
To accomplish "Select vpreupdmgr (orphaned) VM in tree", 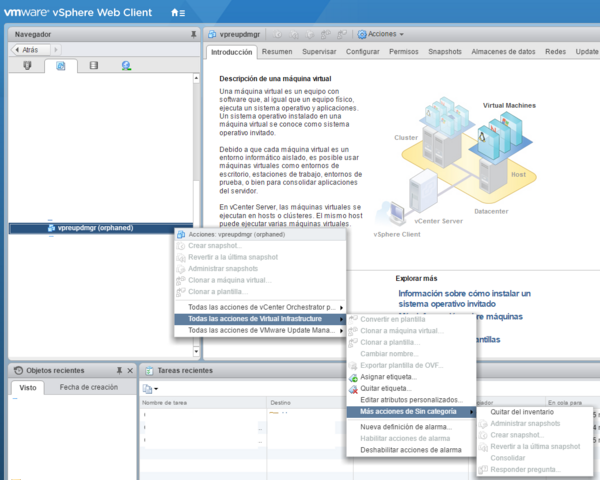I will 95,228.
